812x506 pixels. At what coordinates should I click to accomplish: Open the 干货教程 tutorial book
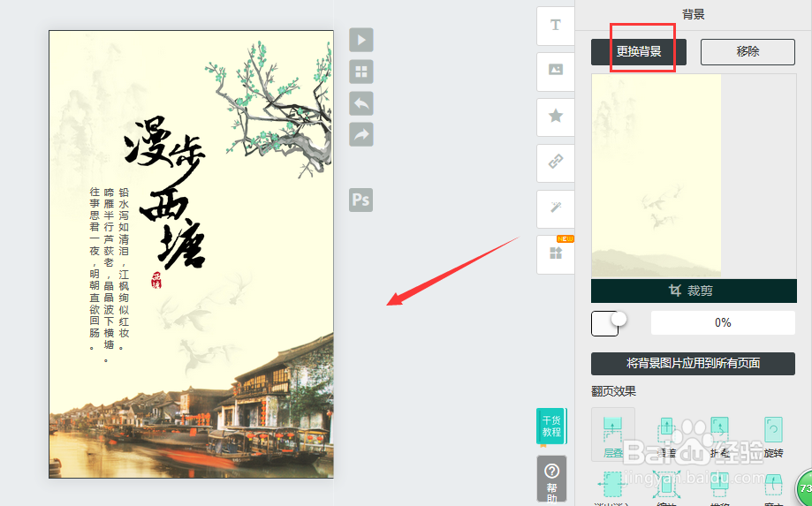pos(551,427)
